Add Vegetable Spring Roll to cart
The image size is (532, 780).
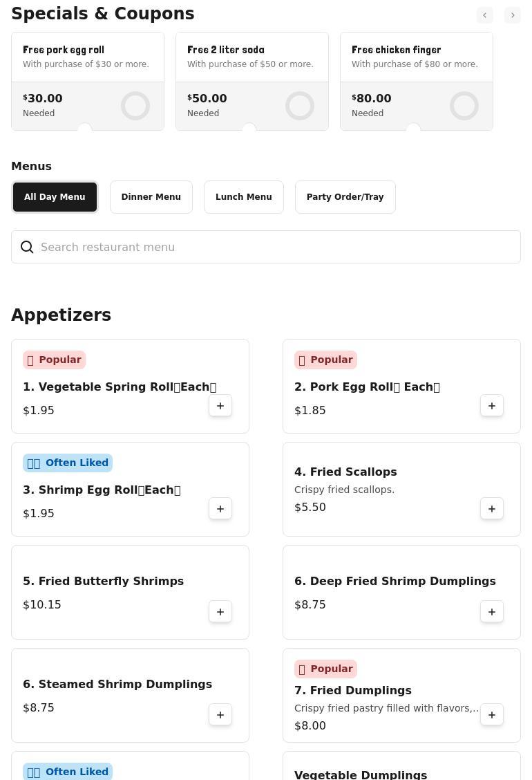[220, 406]
